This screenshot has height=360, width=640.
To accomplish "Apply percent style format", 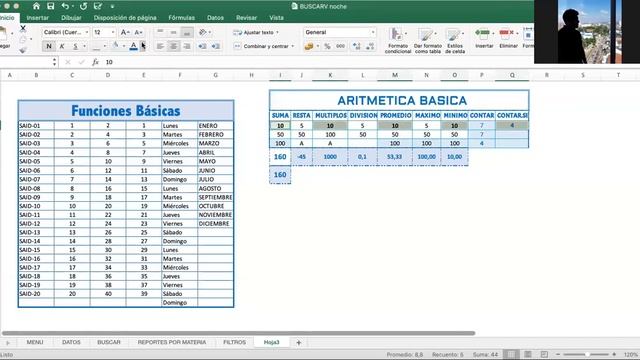I will pos(327,46).
